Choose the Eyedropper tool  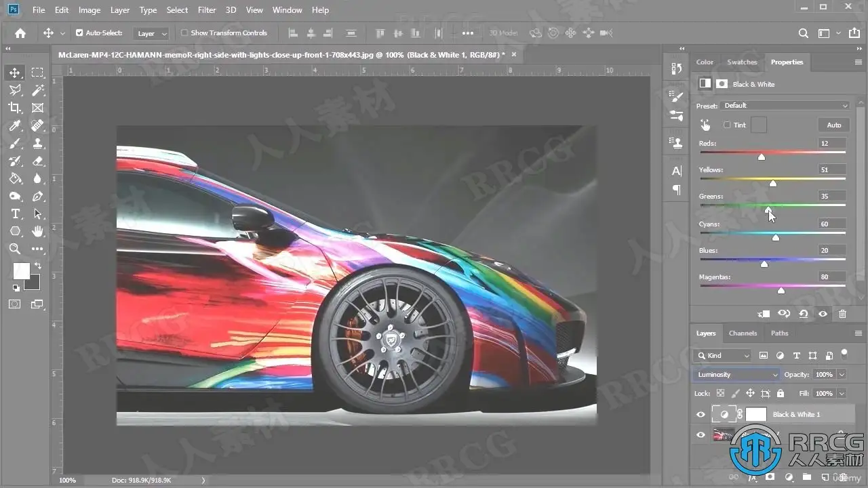pyautogui.click(x=15, y=125)
